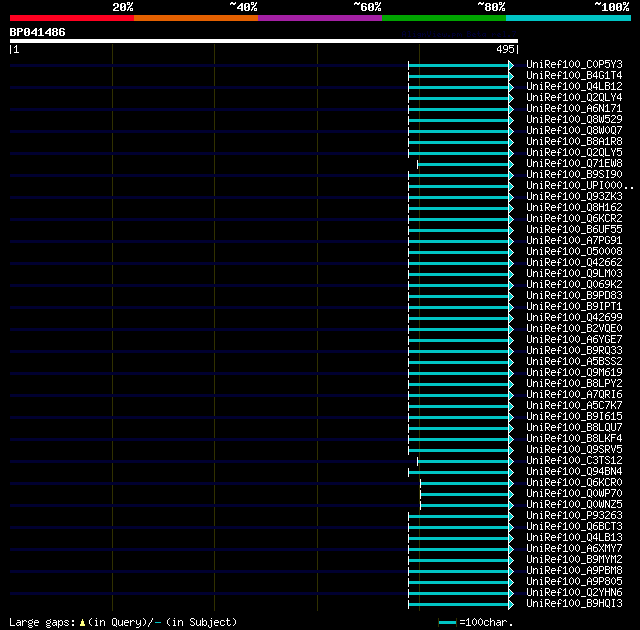
Task: Click the white query sequence bar
Action: click(264, 41)
